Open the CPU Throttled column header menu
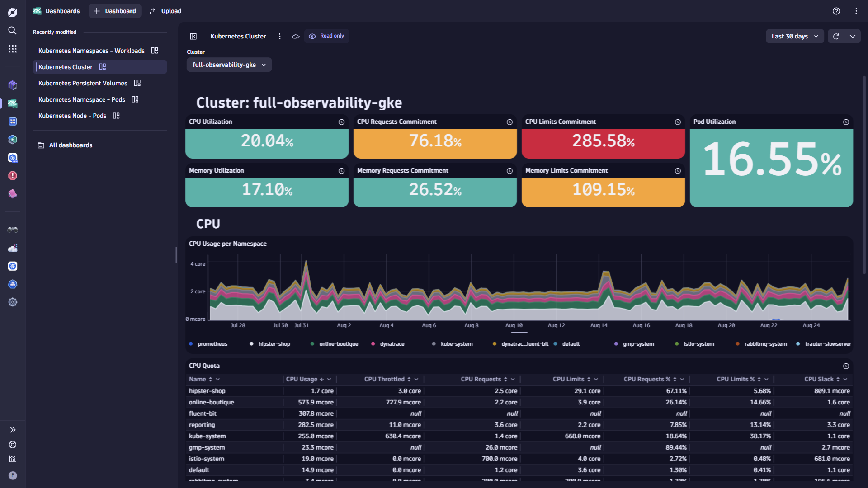 click(x=416, y=379)
